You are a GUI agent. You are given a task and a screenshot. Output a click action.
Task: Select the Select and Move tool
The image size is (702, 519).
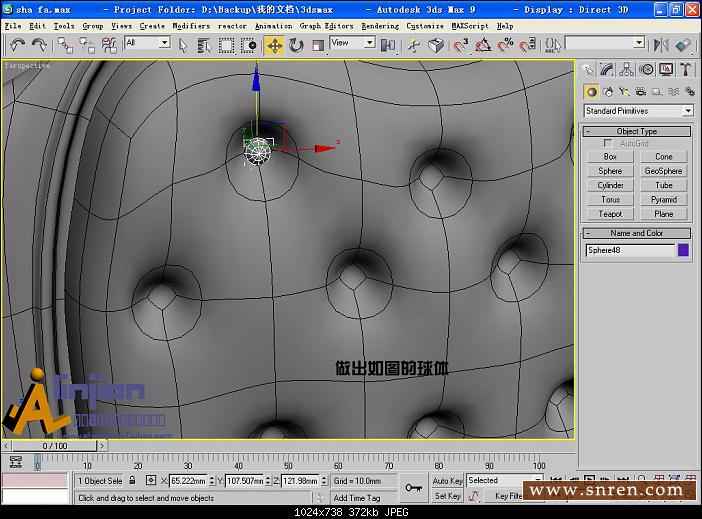tap(274, 45)
